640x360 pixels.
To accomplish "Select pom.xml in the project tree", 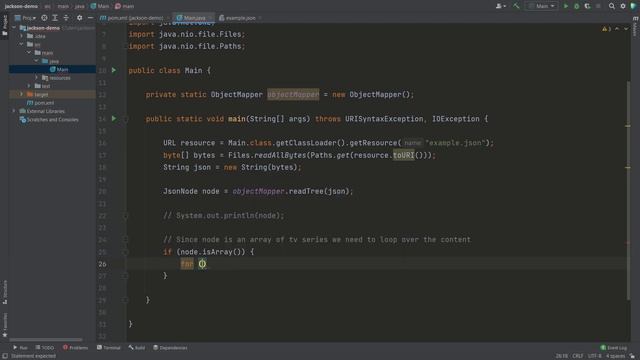I will click(40, 103).
